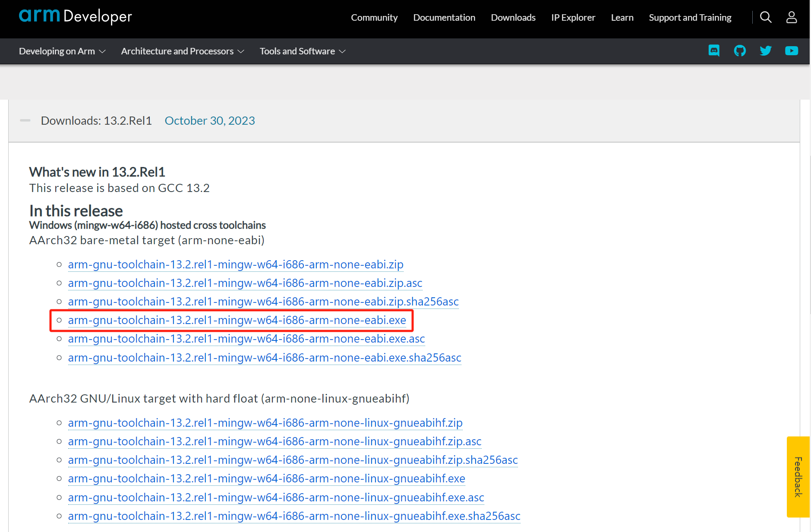Open the Support and Training nav item
The height and width of the screenshot is (532, 811).
click(690, 17)
